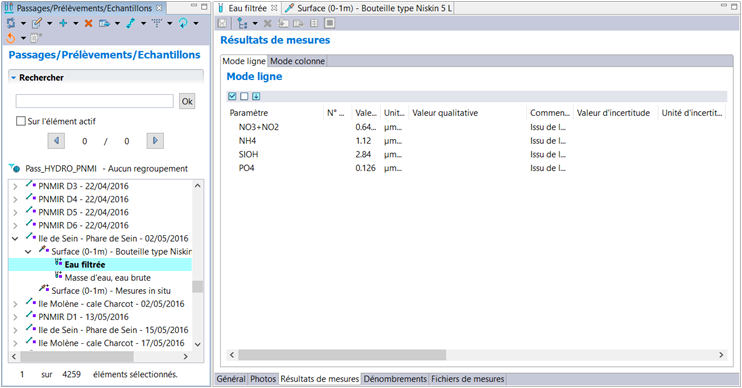Click the greyed notepad icon beside undo
Viewport: 742px width, 388px height.
(36, 38)
